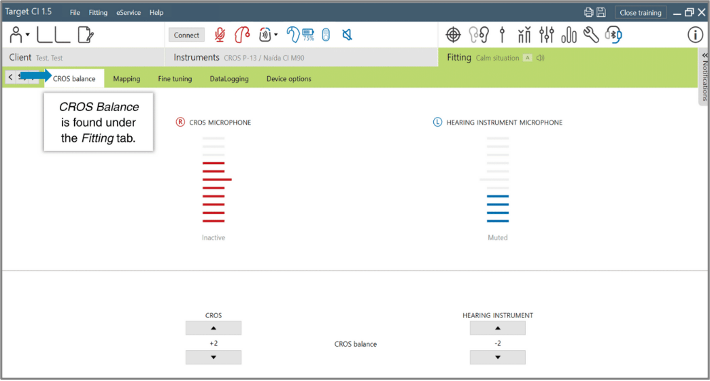Toggle the blue speaker mute icon
This screenshot has width=710, height=381.
pos(347,35)
